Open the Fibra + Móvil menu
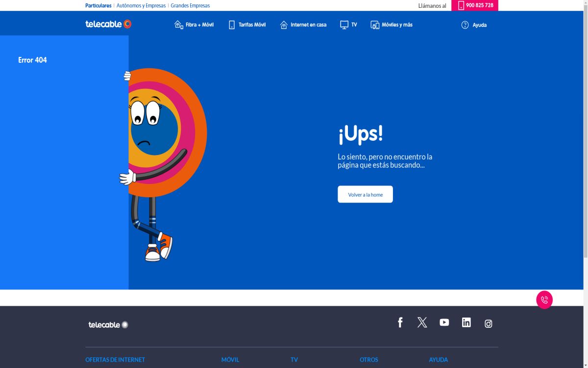This screenshot has height=368, width=588. 194,25
